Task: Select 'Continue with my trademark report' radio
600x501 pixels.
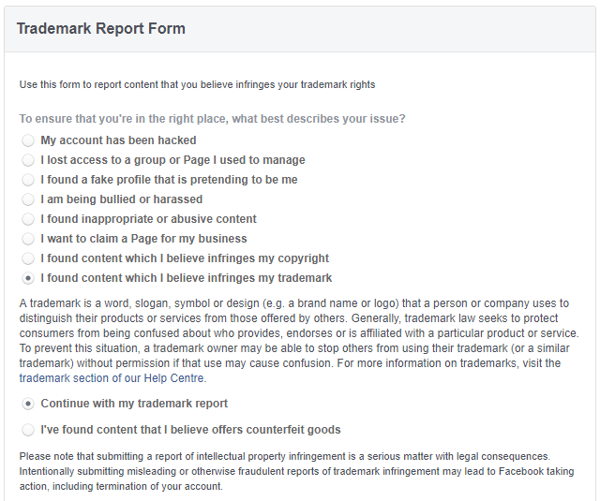Action: point(28,404)
